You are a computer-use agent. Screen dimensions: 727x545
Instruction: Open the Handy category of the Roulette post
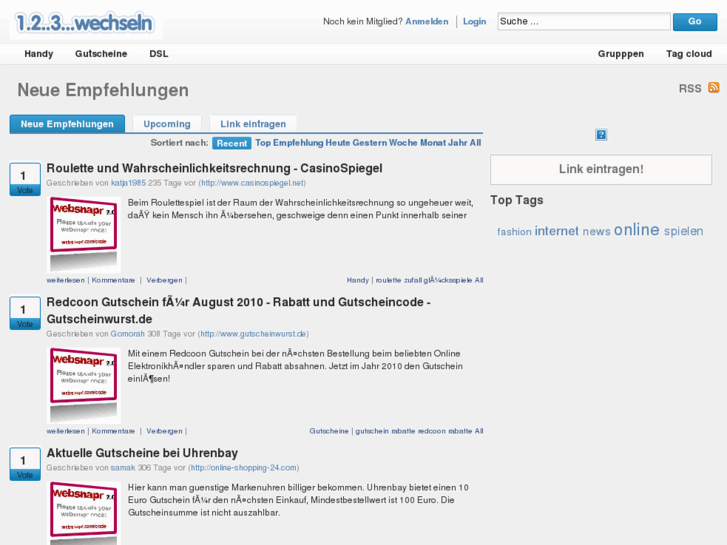pos(357,280)
